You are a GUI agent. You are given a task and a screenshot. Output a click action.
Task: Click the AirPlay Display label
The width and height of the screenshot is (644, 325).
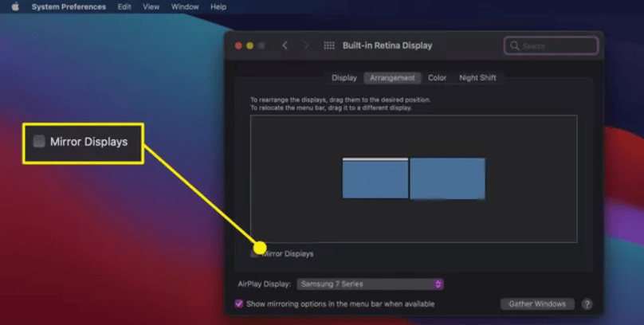(x=265, y=284)
